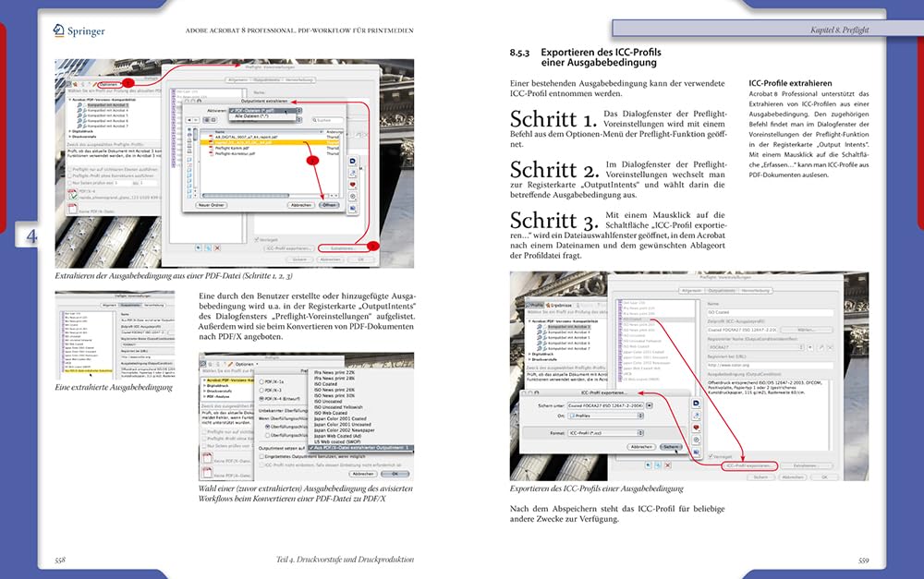Collapse Acrobat/PDF-Versions-Kompatibilität in Extrahieren figure
The height and width of the screenshot is (579, 924).
click(x=70, y=100)
